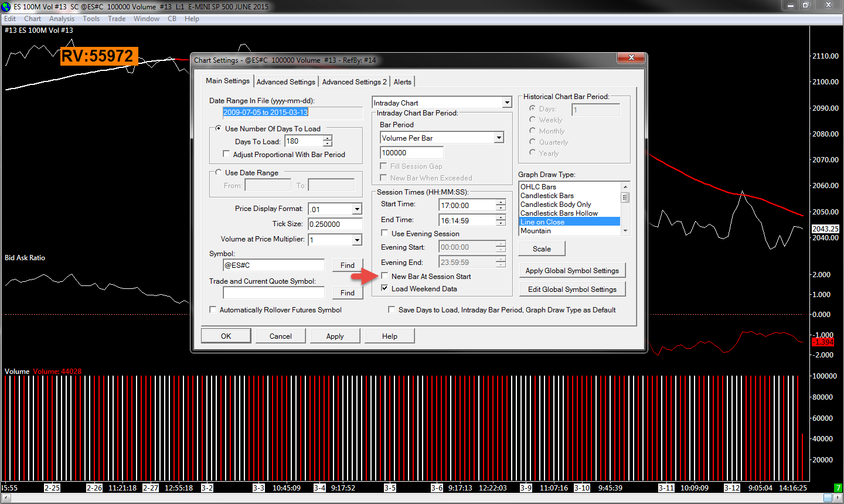Open the Price Display Format dropdown
Viewport: 844px width, 504px height.
coord(357,209)
